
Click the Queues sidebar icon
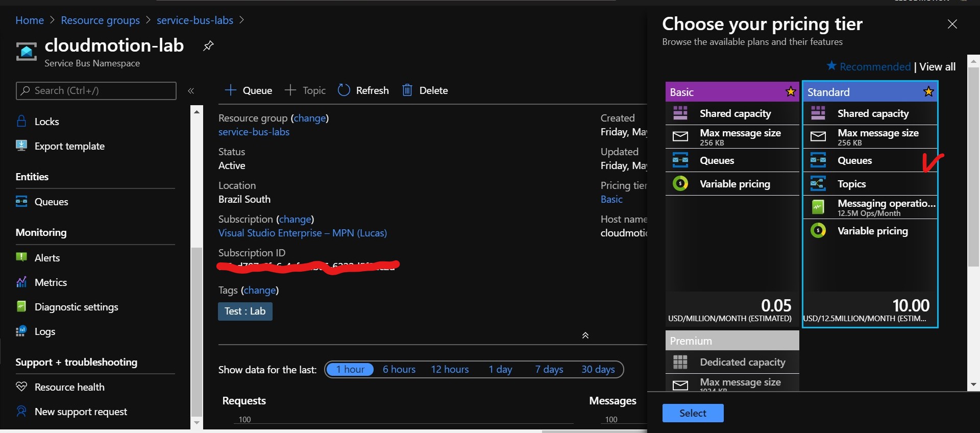[x=21, y=201]
